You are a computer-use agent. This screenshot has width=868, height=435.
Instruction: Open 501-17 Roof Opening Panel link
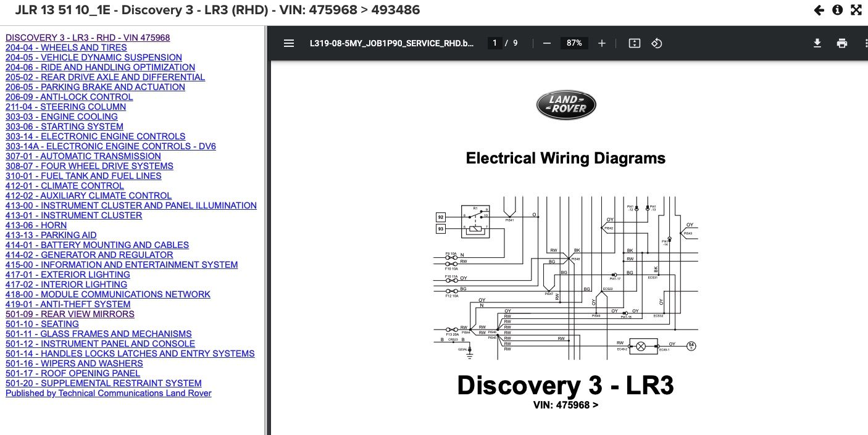coord(73,373)
